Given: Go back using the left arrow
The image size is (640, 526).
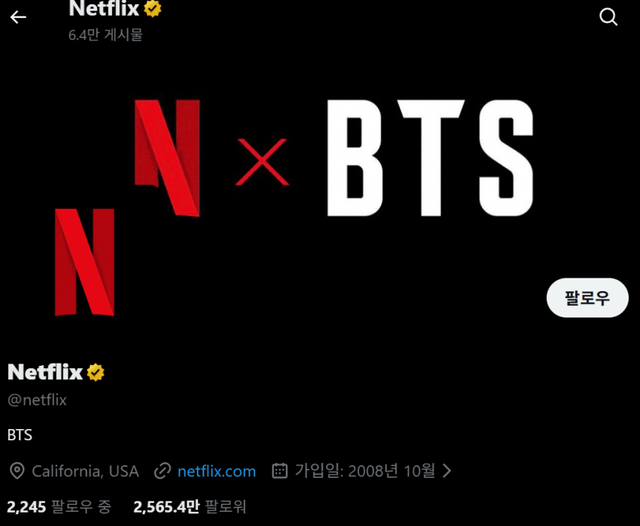Looking at the screenshot, I should tap(18, 17).
